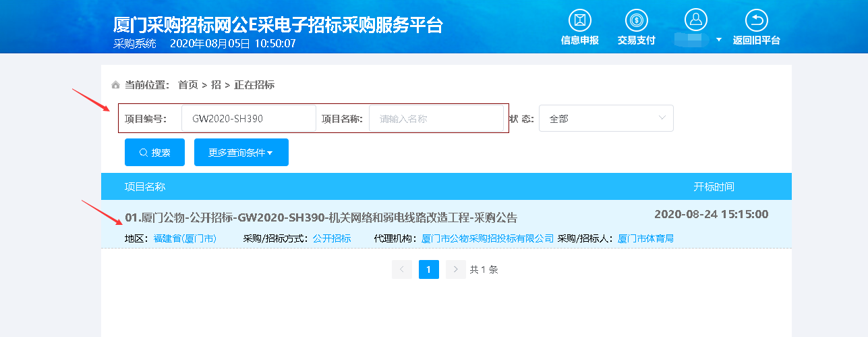Click the 返回旧平台 return icon

point(756,20)
